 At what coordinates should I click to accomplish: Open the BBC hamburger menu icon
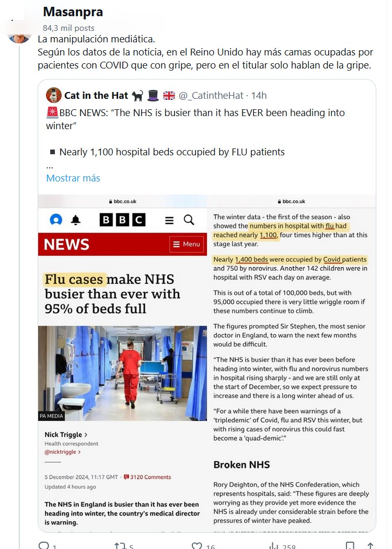click(169, 220)
